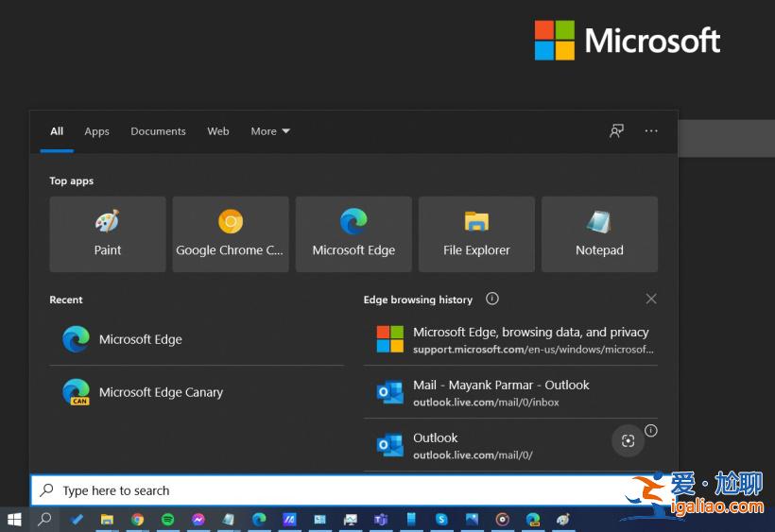Click the 'Edge browsing history' heading
Viewport: 775px width, 532px height.
pos(418,300)
